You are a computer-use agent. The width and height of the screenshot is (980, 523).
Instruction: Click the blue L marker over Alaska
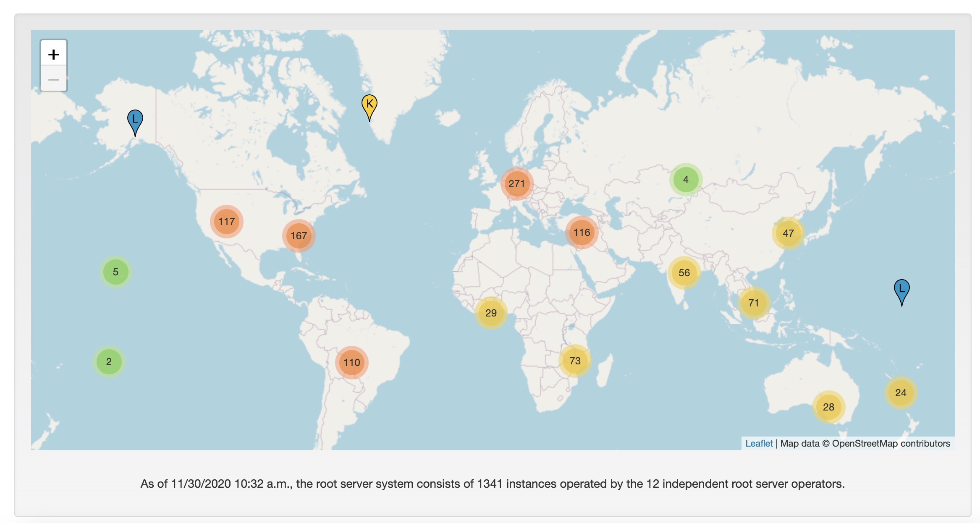(135, 120)
